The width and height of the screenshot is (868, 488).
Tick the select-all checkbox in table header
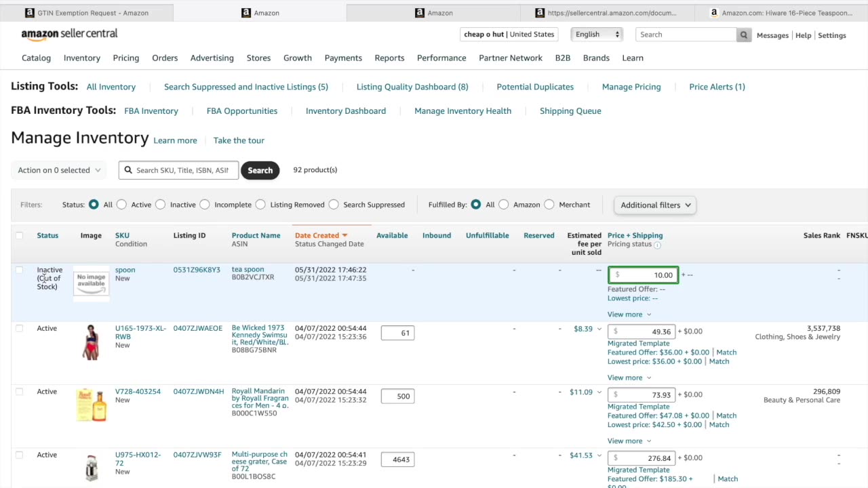(19, 236)
